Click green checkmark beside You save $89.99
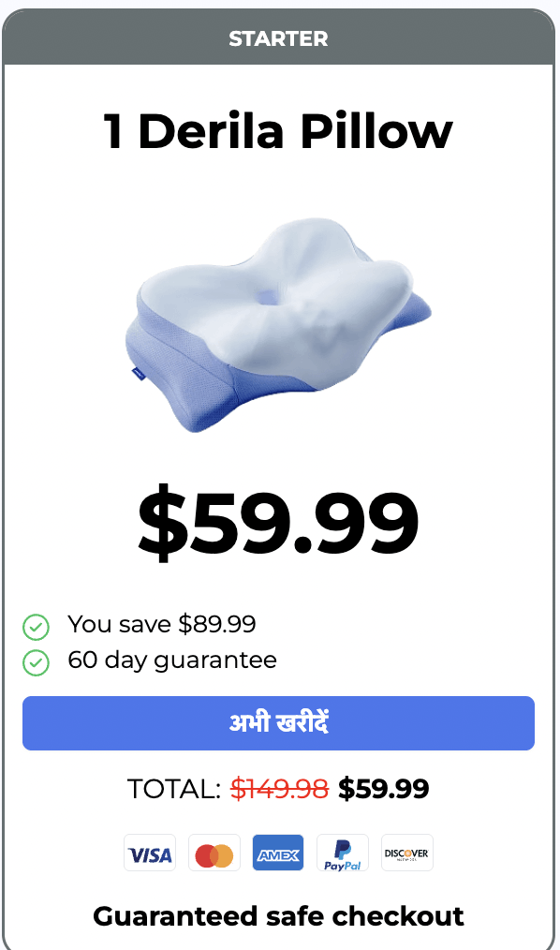This screenshot has height=950, width=560. tap(36, 627)
